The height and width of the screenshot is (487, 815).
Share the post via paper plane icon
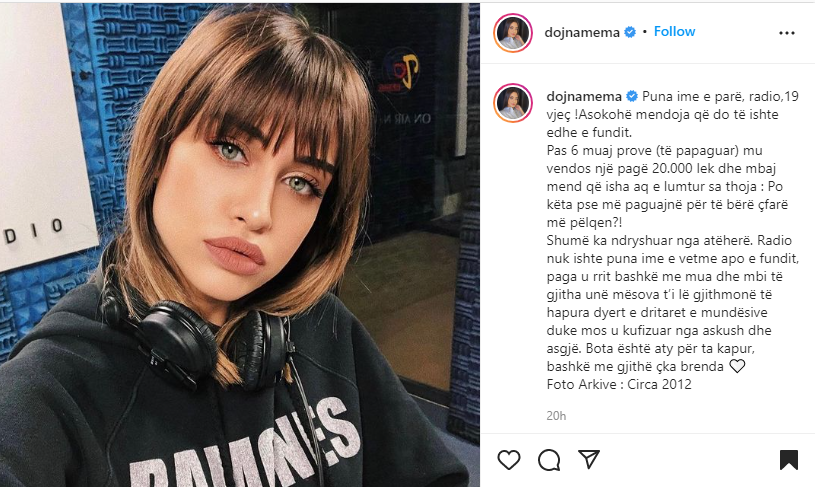click(x=589, y=459)
